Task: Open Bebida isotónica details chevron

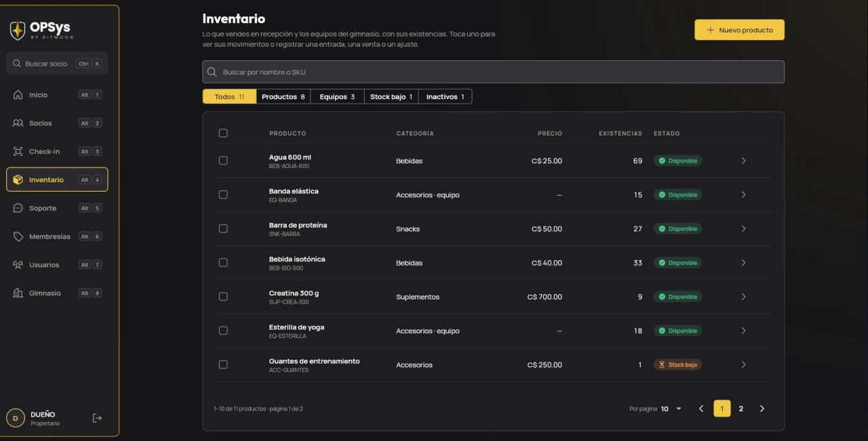Action: coord(743,263)
